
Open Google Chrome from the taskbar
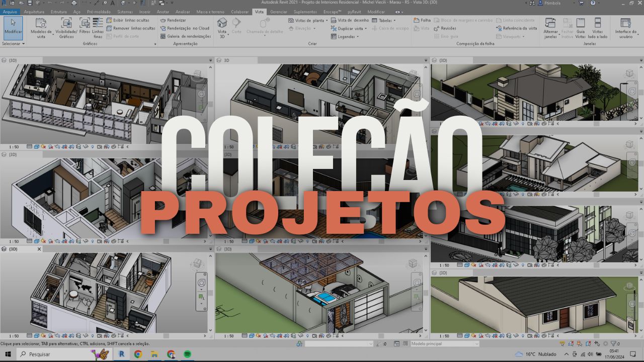tap(138, 354)
